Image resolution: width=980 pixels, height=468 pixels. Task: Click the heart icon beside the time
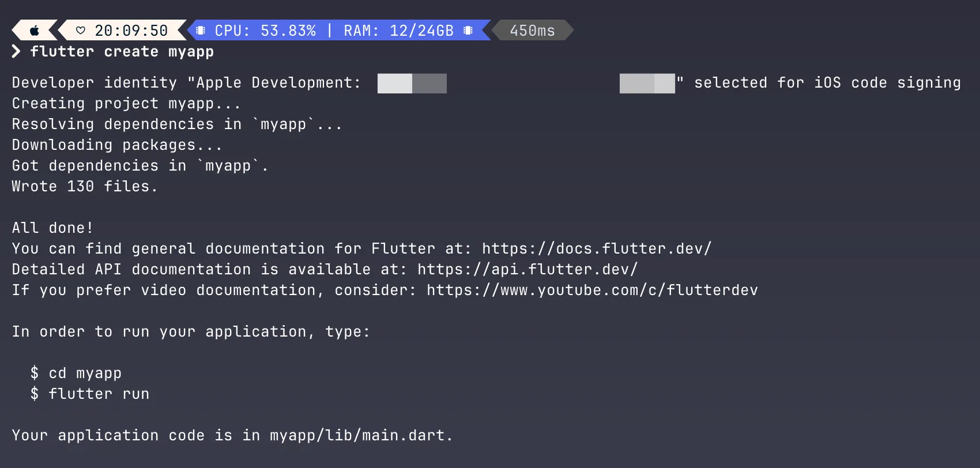(81, 31)
